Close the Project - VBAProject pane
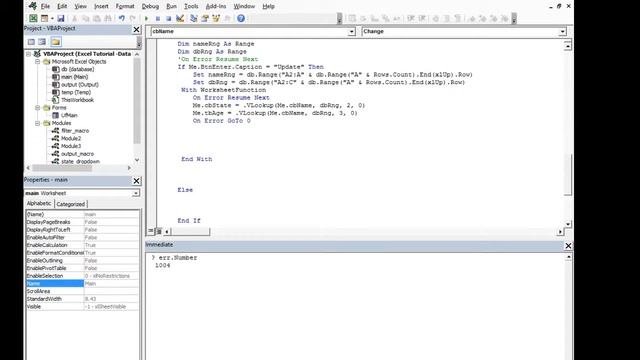The width and height of the screenshot is (640, 360). click(x=136, y=29)
